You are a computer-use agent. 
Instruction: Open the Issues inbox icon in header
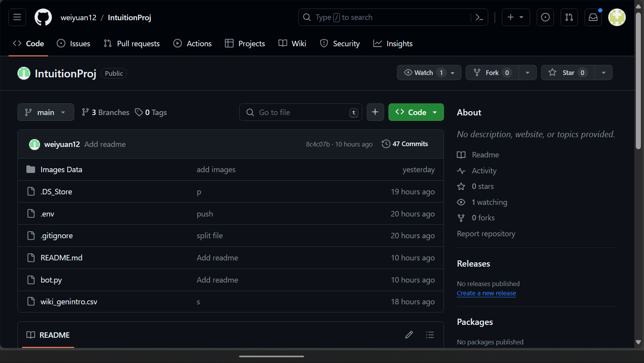coord(545,17)
